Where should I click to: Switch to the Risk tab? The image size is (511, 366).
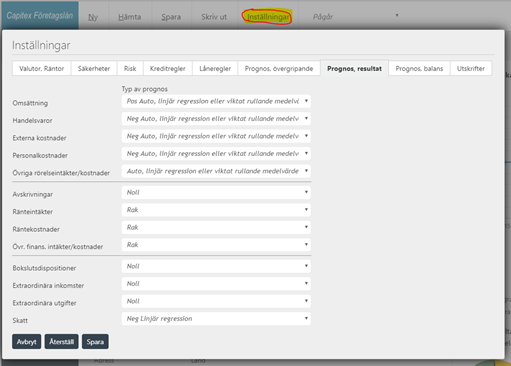(x=130, y=68)
